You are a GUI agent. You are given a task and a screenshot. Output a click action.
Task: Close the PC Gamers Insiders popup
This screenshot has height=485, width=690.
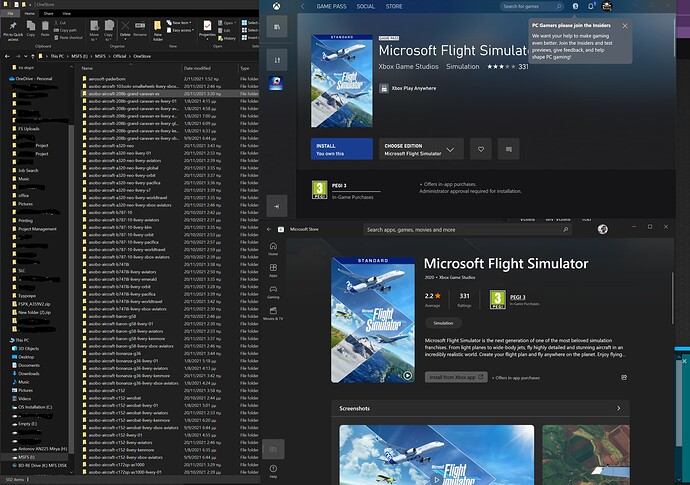(625, 26)
